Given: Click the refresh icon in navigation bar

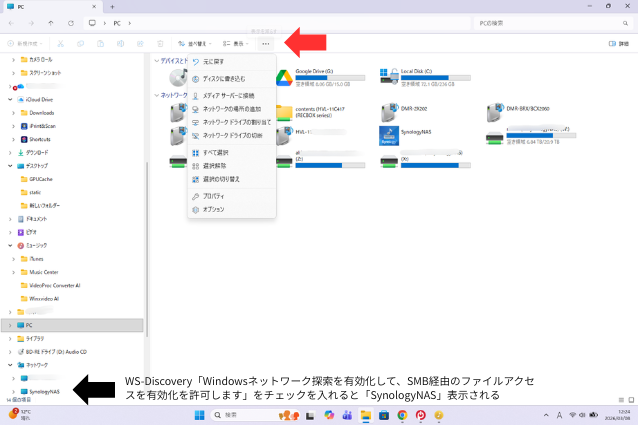Looking at the screenshot, I should [68, 22].
